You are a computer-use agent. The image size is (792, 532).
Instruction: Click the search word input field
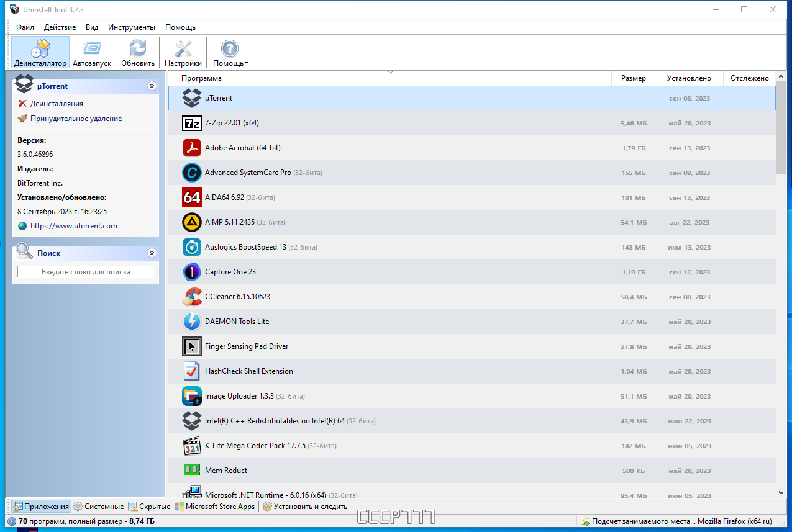pos(86,272)
